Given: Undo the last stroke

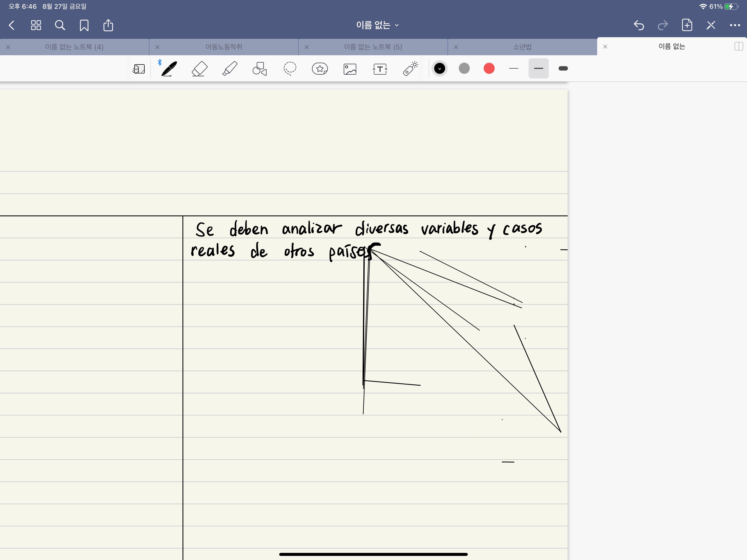Looking at the screenshot, I should [x=639, y=25].
